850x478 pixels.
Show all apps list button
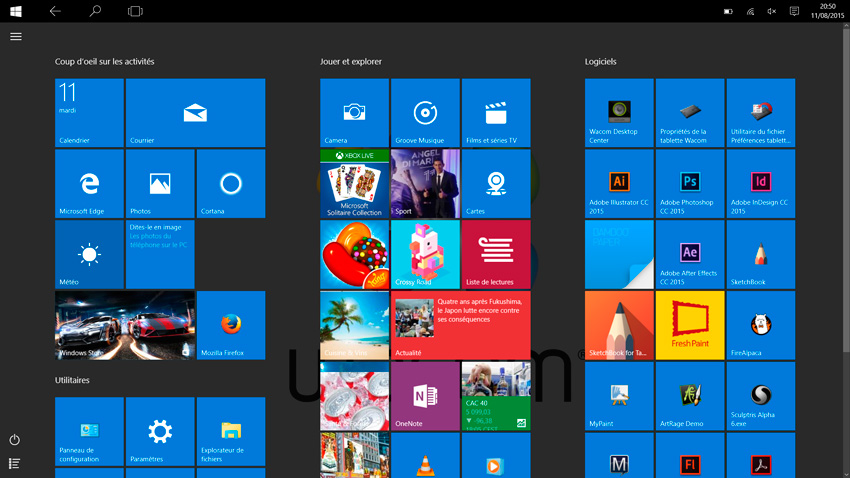(15, 463)
